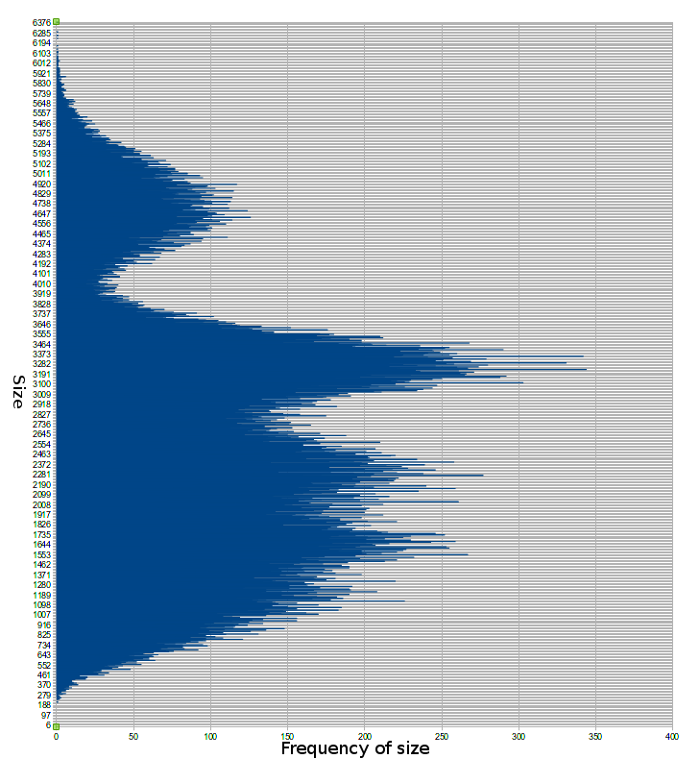Click the green handle beside size 6
Viewport: 700px width, 759px height.
(x=57, y=726)
